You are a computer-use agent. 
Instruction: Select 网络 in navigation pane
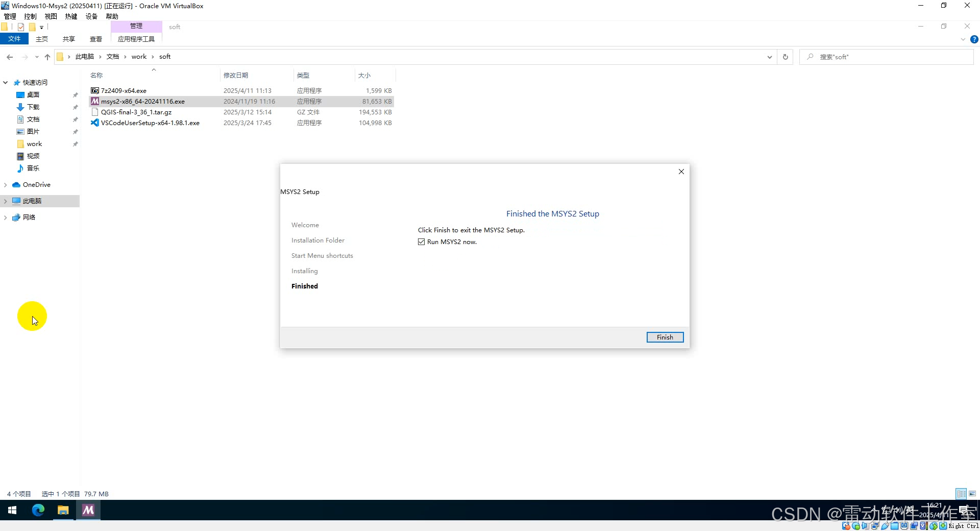click(29, 218)
